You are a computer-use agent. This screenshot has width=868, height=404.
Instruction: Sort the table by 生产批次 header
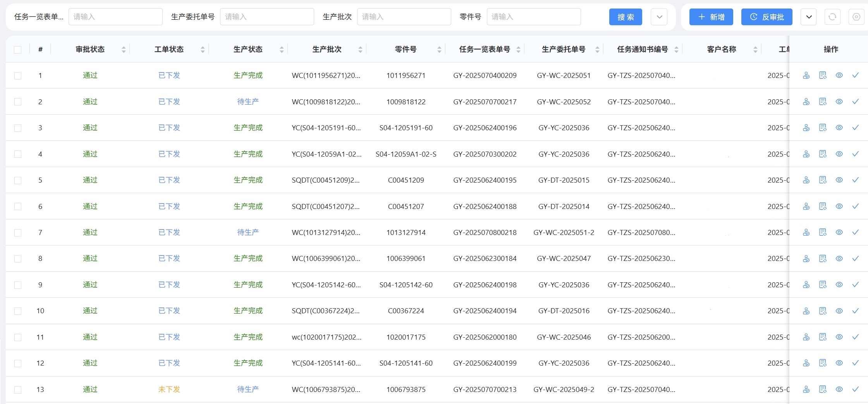click(360, 50)
